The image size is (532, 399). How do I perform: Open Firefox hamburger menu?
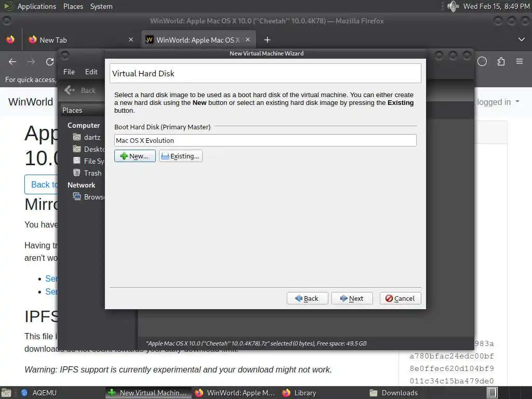pos(520,61)
